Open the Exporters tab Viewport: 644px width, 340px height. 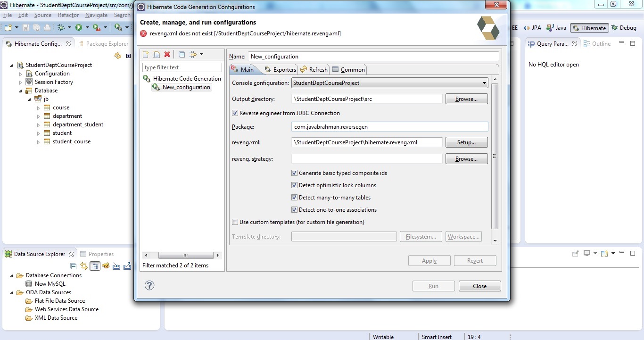[280, 70]
